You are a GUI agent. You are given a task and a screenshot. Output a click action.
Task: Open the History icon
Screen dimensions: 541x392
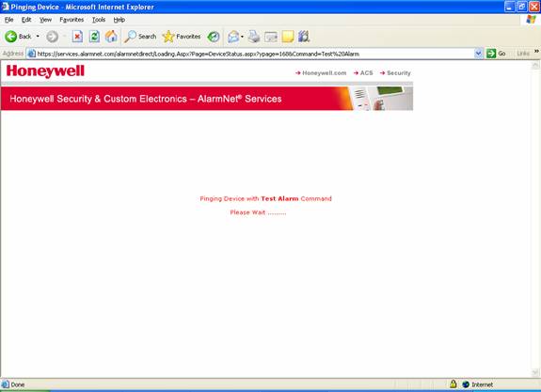[x=214, y=37]
